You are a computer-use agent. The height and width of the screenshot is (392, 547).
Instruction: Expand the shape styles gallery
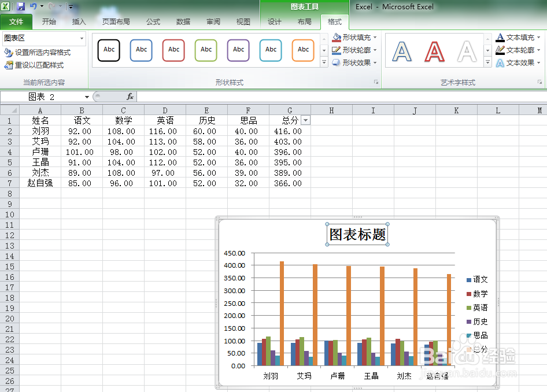(324, 62)
